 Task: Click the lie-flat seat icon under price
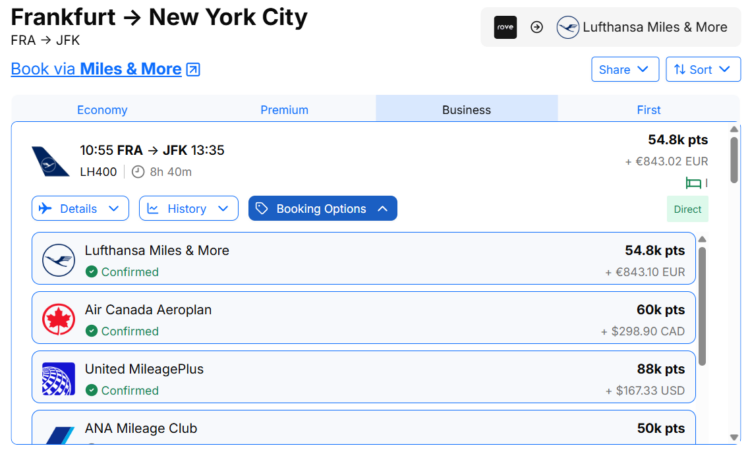[693, 183]
